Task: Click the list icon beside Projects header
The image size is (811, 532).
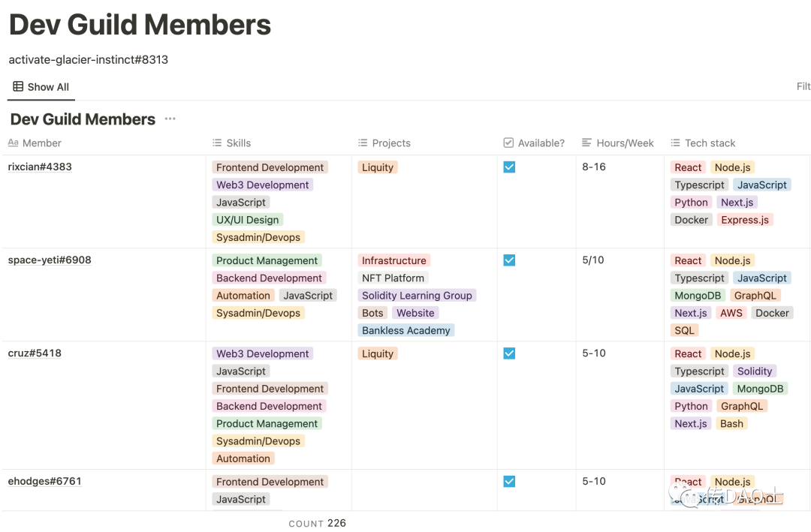Action: coord(363,143)
